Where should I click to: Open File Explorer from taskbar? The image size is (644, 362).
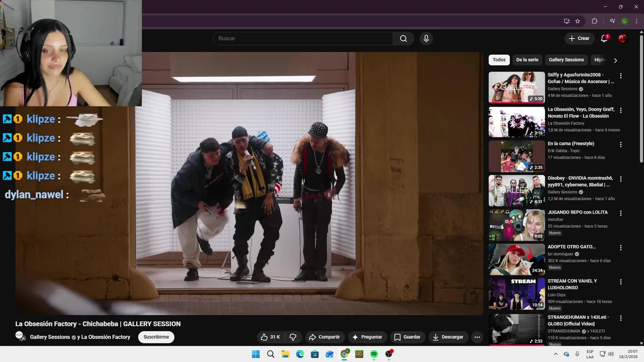click(285, 354)
